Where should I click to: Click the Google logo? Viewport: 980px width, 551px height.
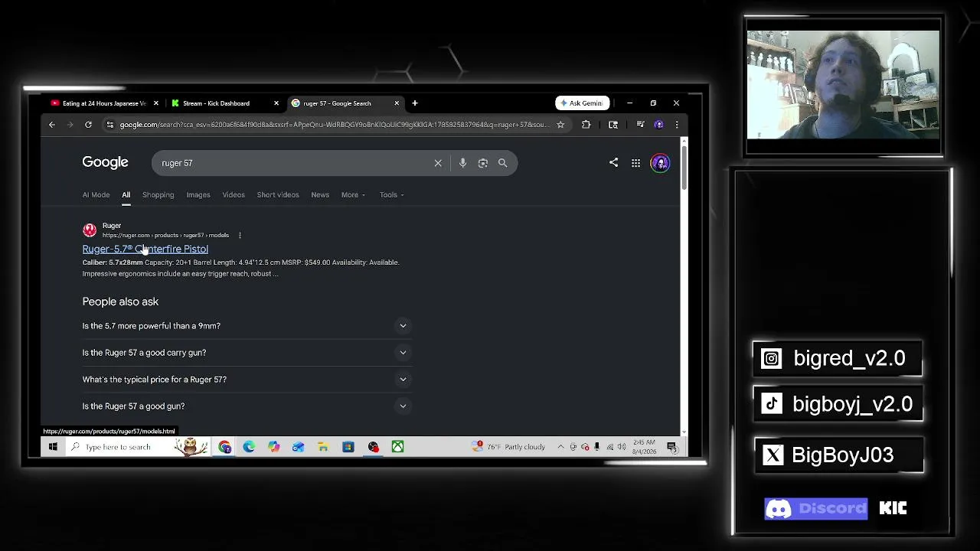tap(105, 162)
